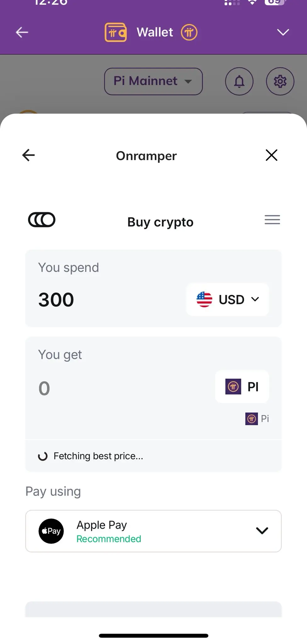The width and height of the screenshot is (307, 644).
Task: Tap the Fetching best price row
Action: 153,456
